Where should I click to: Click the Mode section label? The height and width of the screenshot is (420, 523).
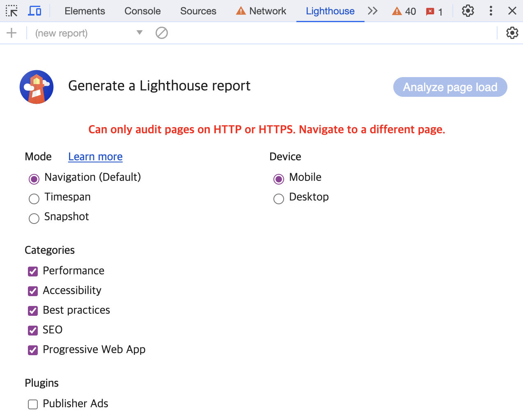point(38,157)
